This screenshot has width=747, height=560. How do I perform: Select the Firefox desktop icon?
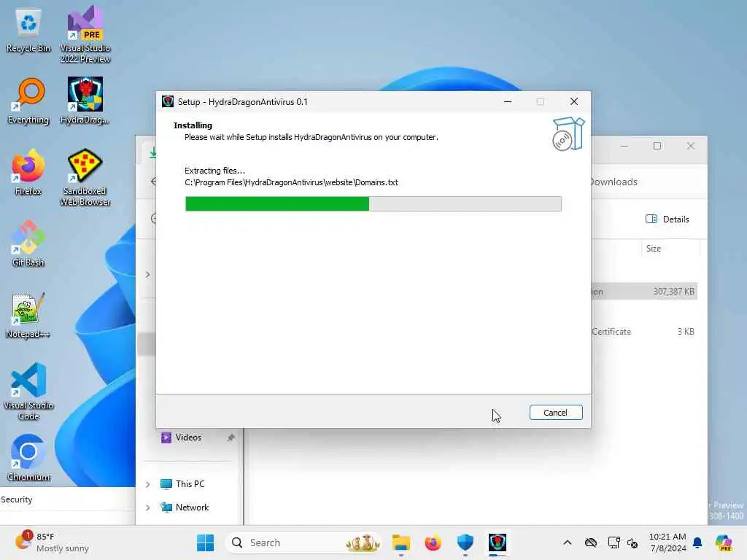pyautogui.click(x=28, y=172)
